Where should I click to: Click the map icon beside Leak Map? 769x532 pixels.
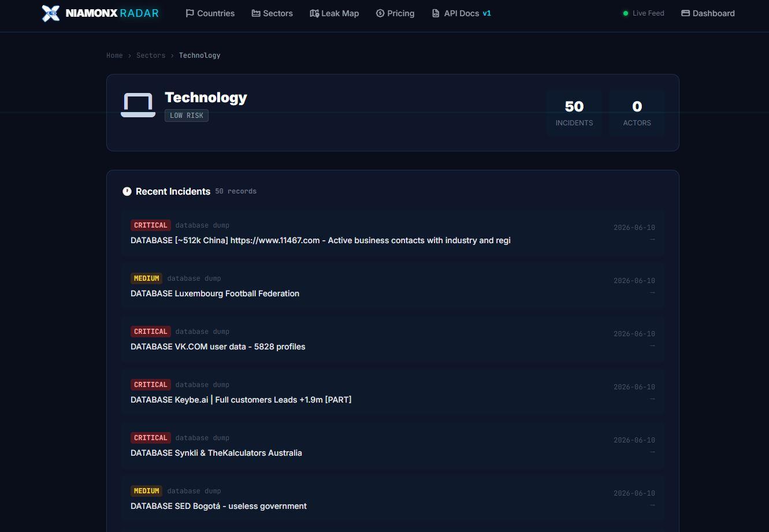pyautogui.click(x=314, y=13)
